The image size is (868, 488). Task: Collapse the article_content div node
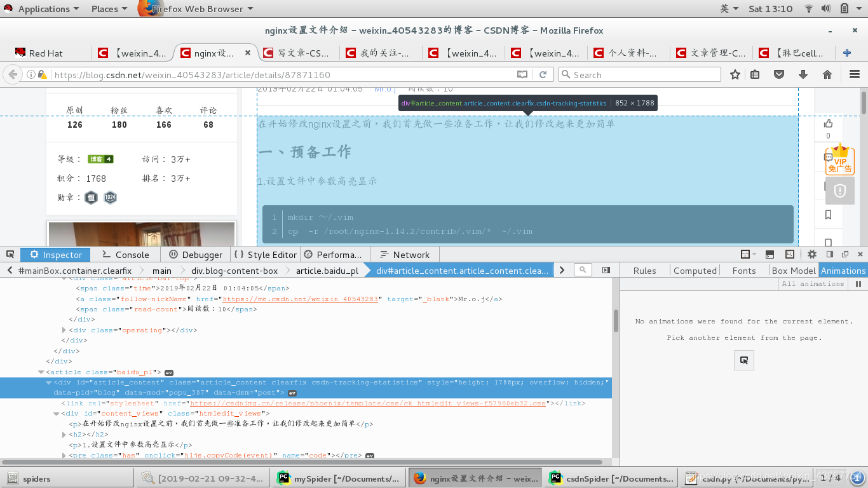click(49, 383)
